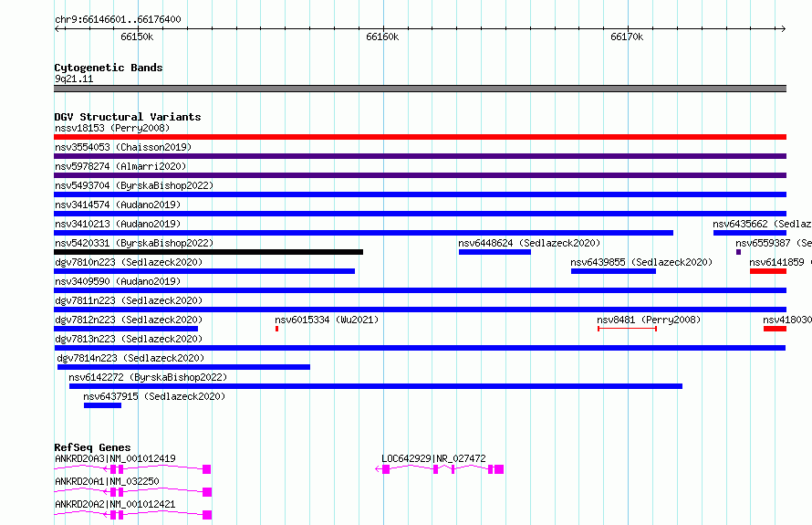Open the nsv6448624 (Sedlazeck2020) label
Viewport: 812px width, 525px height.
tap(529, 243)
